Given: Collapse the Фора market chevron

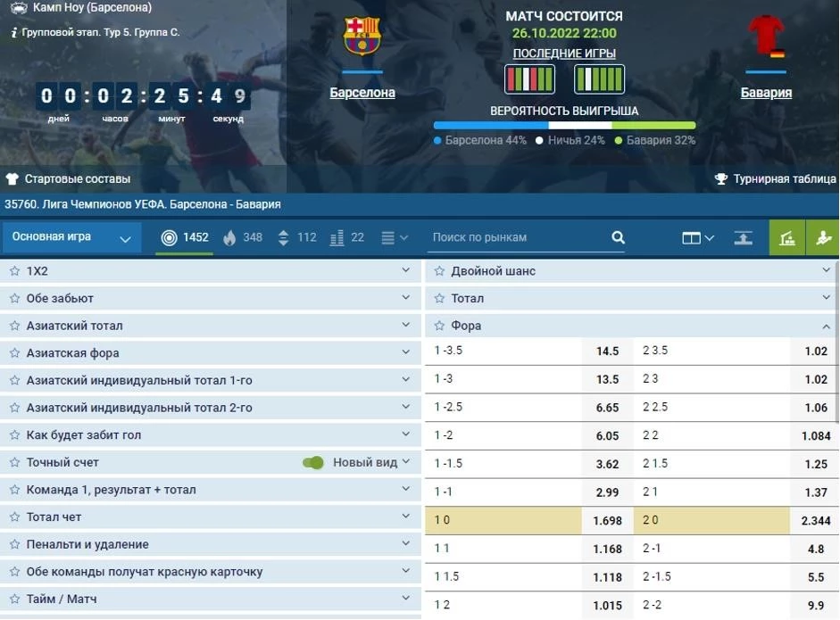Looking at the screenshot, I should [827, 326].
